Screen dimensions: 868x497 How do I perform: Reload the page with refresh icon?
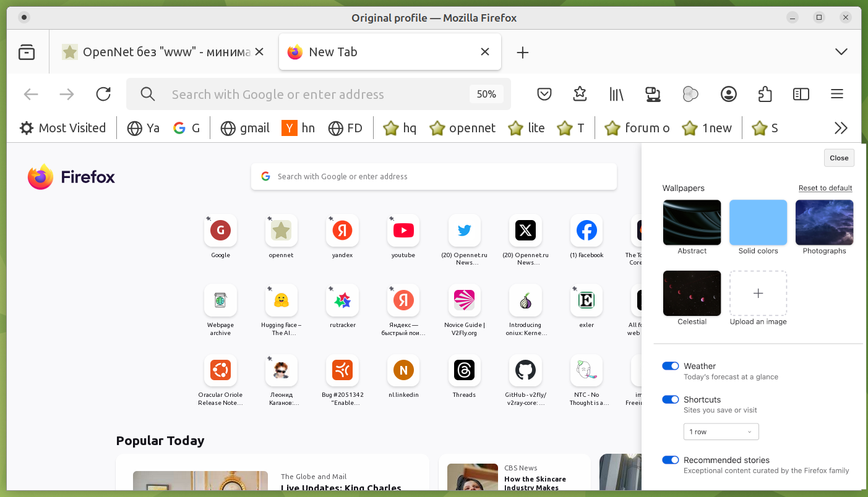[x=103, y=94]
